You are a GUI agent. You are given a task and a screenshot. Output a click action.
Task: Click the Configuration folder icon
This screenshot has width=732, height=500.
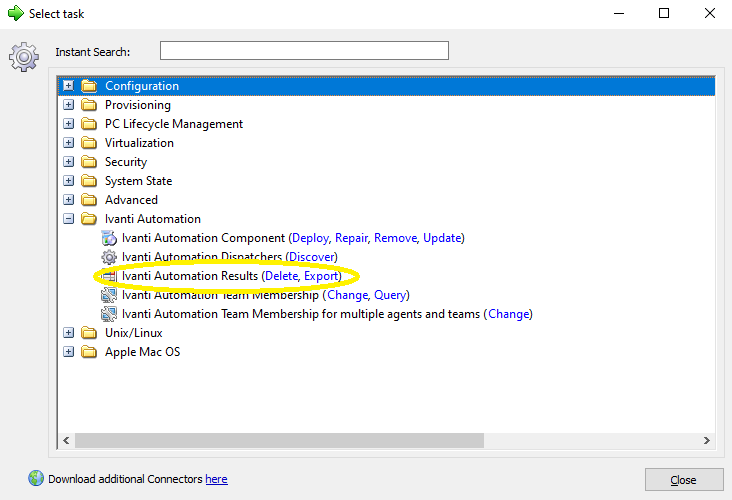(x=89, y=86)
